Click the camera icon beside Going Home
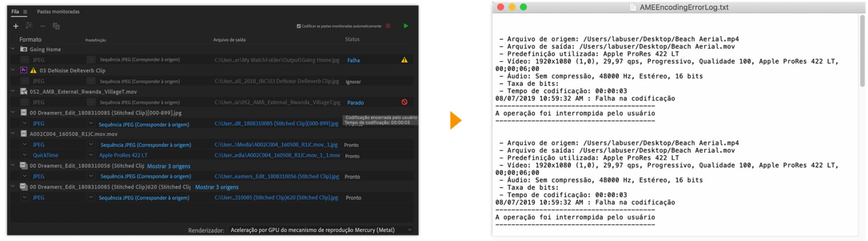This screenshot has height=241, width=868. 24,49
